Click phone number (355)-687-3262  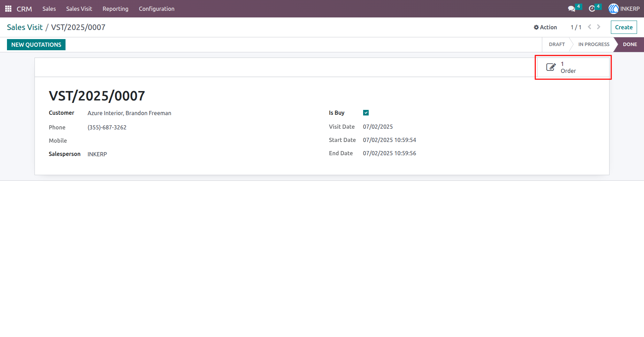click(x=107, y=127)
